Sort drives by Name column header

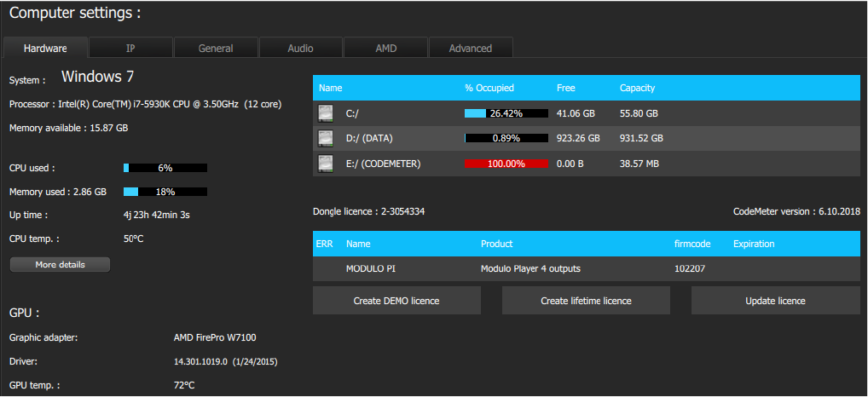click(331, 88)
